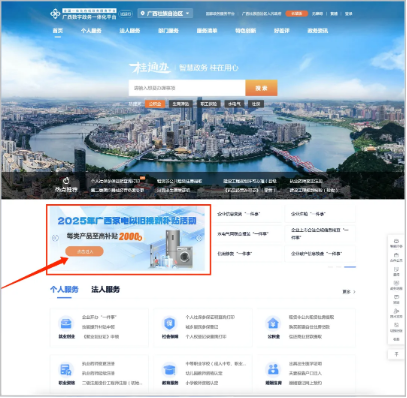Click the orange 搜索 button

pos(261,88)
